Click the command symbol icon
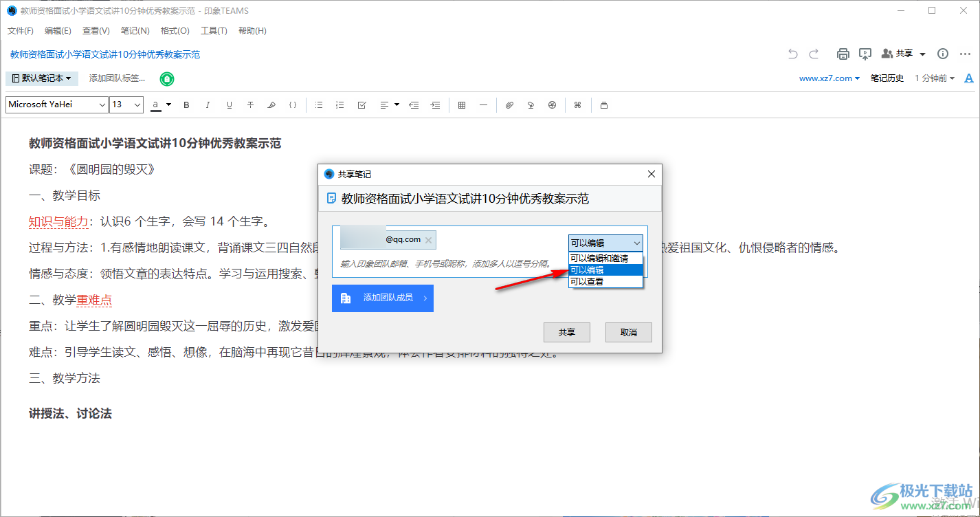 pyautogui.click(x=577, y=105)
